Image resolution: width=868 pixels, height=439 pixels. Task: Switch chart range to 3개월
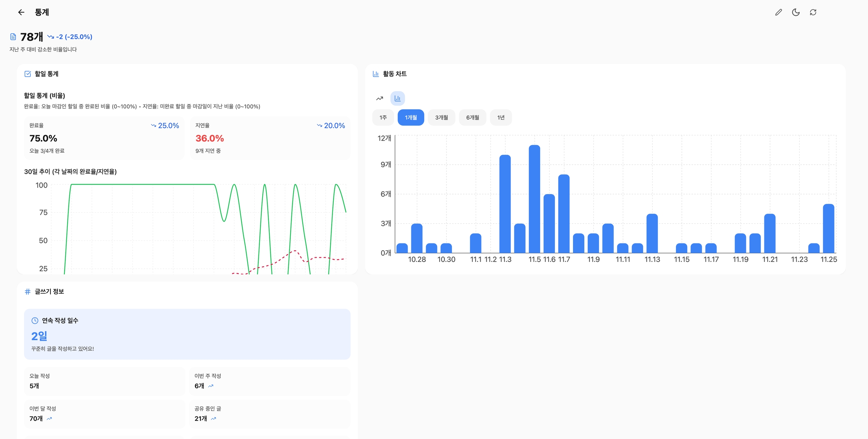click(442, 118)
